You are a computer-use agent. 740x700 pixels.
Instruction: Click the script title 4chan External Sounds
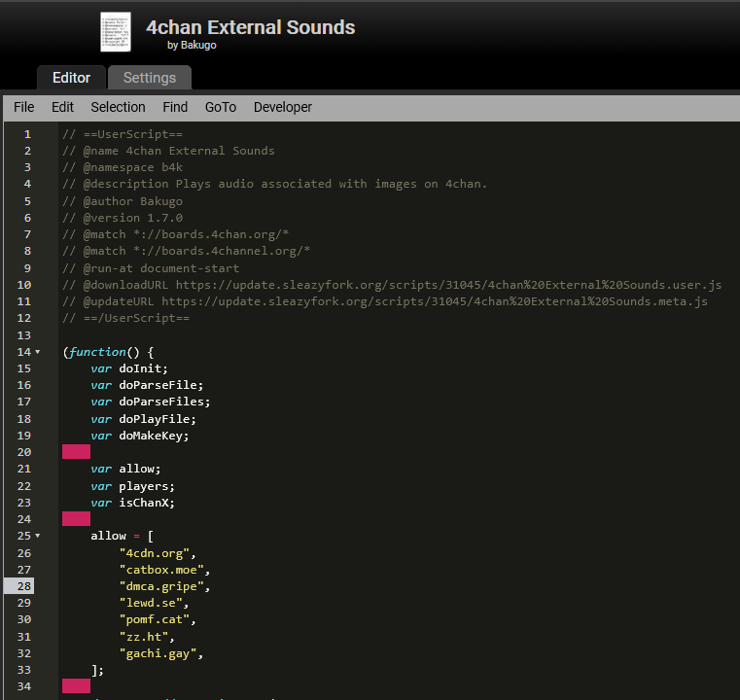[251, 27]
